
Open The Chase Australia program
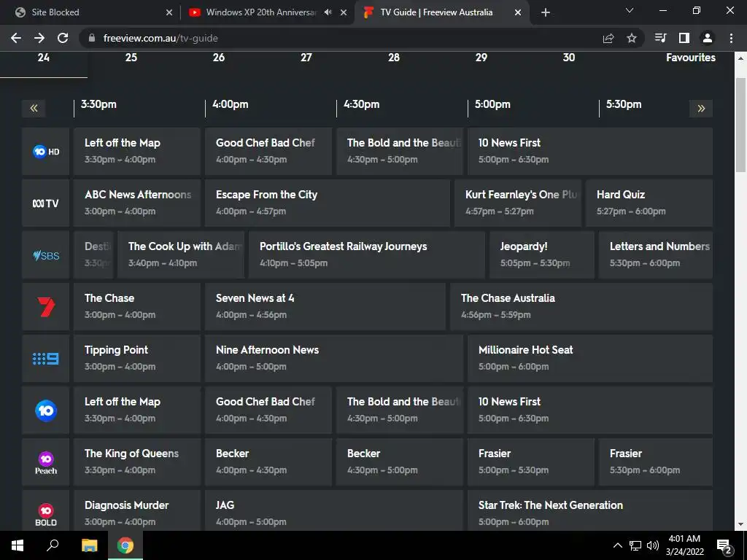click(x=581, y=307)
